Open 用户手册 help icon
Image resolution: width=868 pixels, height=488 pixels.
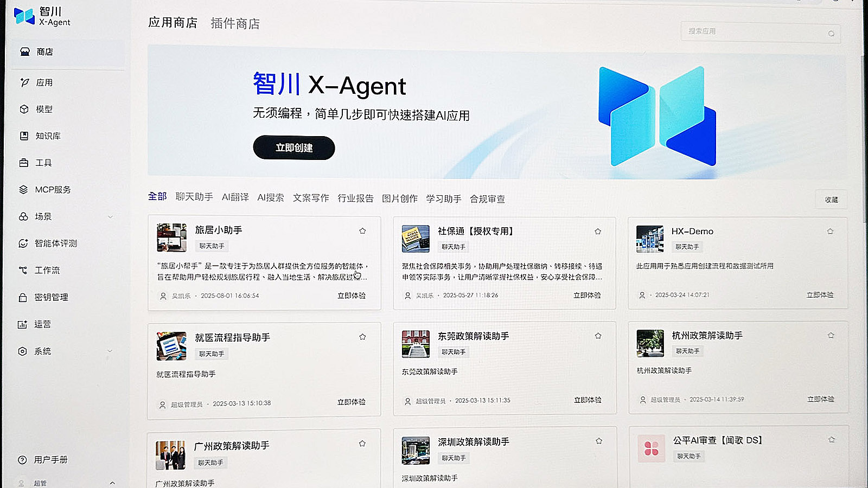[x=22, y=460]
